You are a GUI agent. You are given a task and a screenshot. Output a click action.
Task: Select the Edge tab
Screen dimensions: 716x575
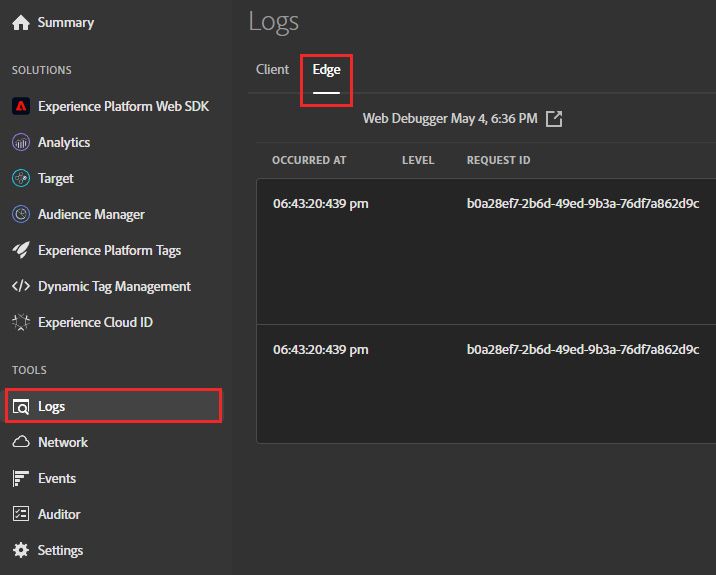[326, 69]
